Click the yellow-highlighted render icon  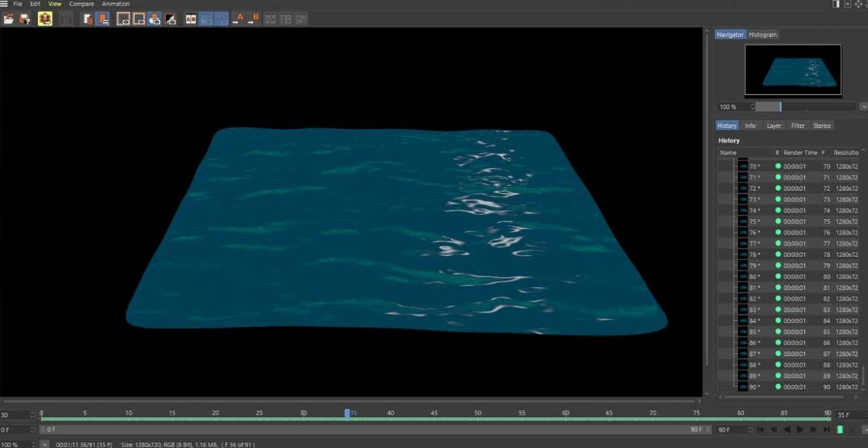pyautogui.click(x=45, y=19)
